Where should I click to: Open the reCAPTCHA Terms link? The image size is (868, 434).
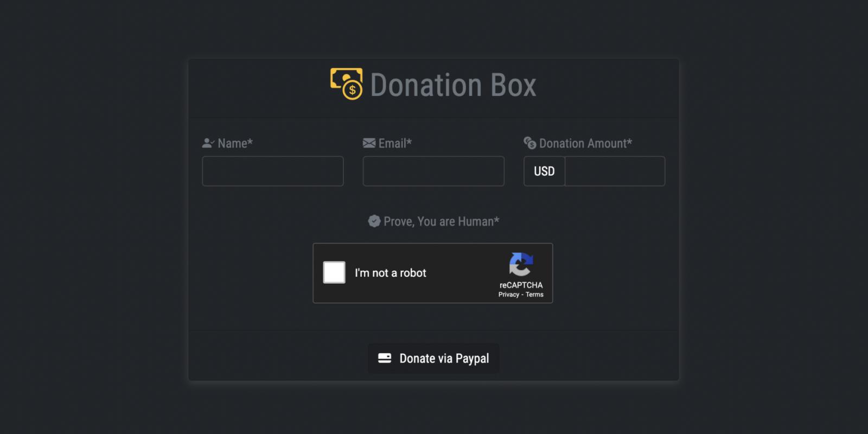[534, 294]
